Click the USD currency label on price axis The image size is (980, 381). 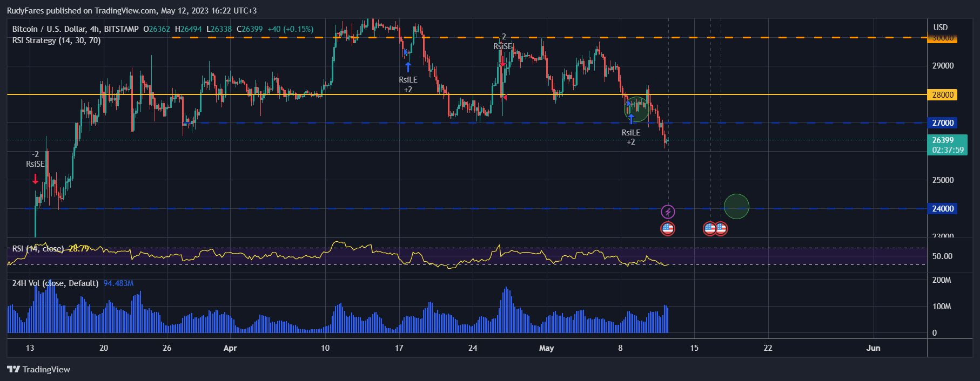click(x=941, y=28)
